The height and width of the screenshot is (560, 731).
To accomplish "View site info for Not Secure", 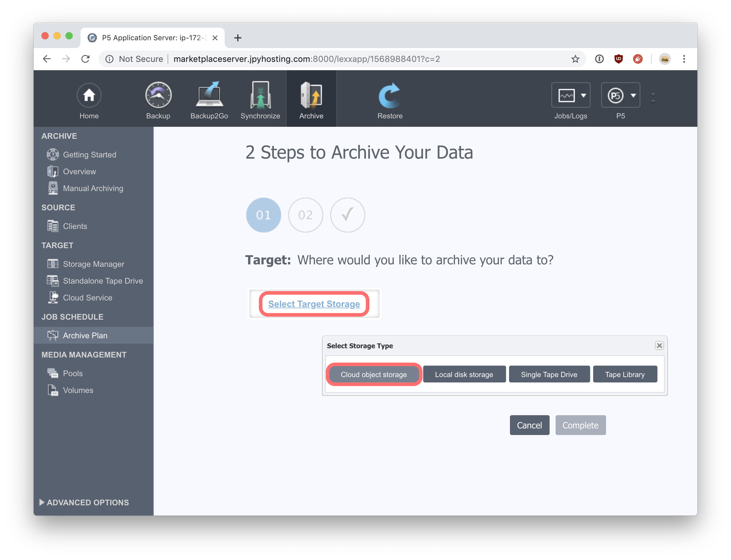I will [x=135, y=59].
